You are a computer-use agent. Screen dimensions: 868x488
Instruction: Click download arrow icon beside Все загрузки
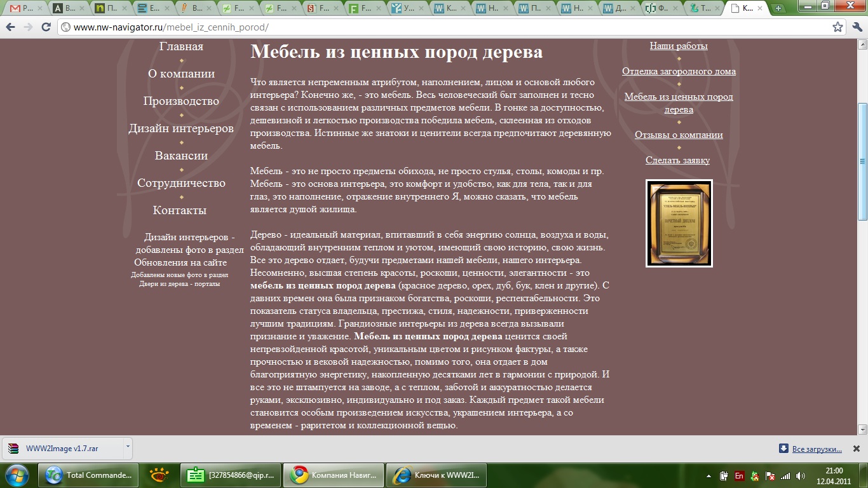tap(783, 449)
